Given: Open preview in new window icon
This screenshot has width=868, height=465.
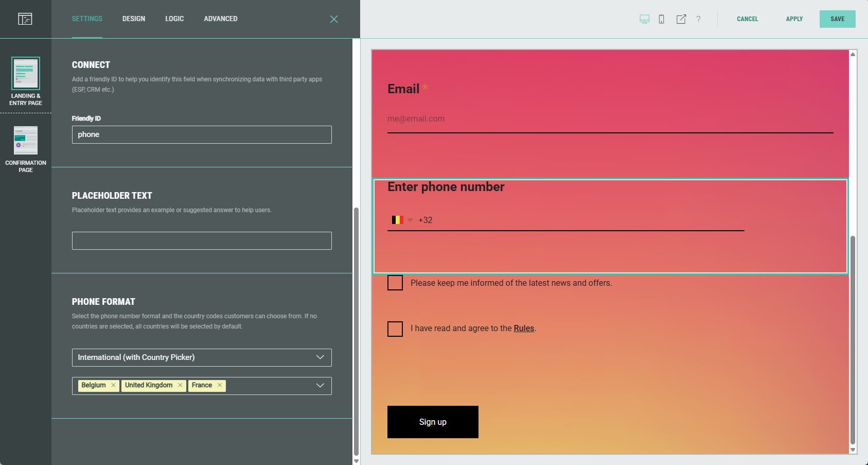Looking at the screenshot, I should coord(681,19).
